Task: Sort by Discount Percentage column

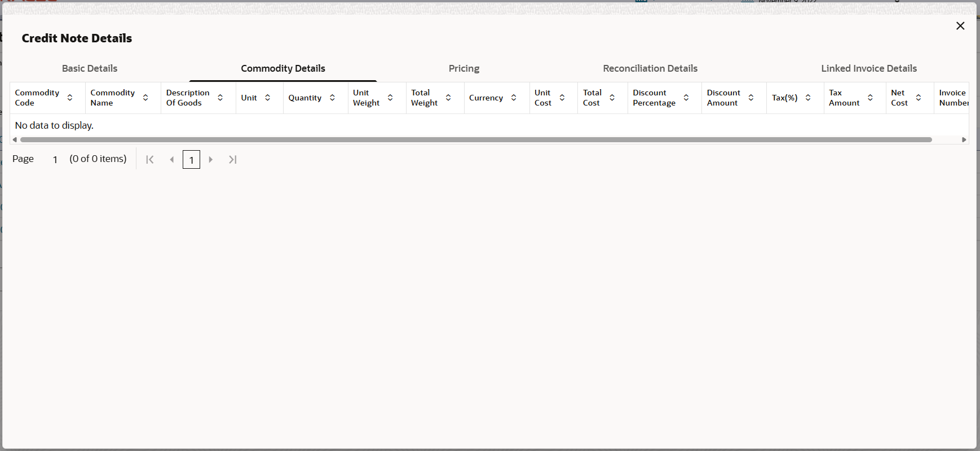Action: (x=686, y=98)
